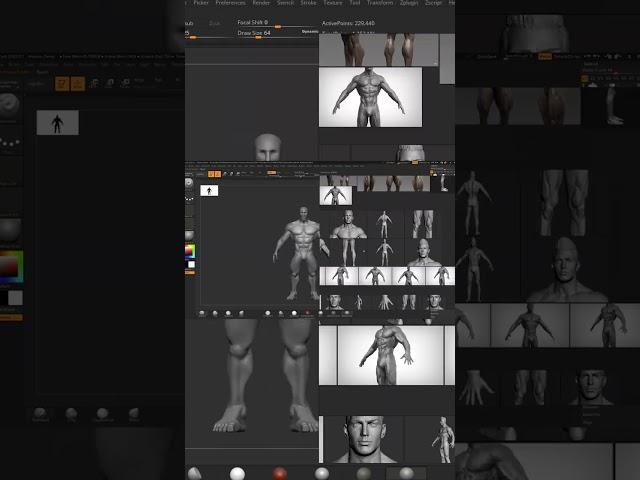Toggle the first orange button in dimmed left background
This screenshot has width=640, height=480.
(x=62, y=84)
